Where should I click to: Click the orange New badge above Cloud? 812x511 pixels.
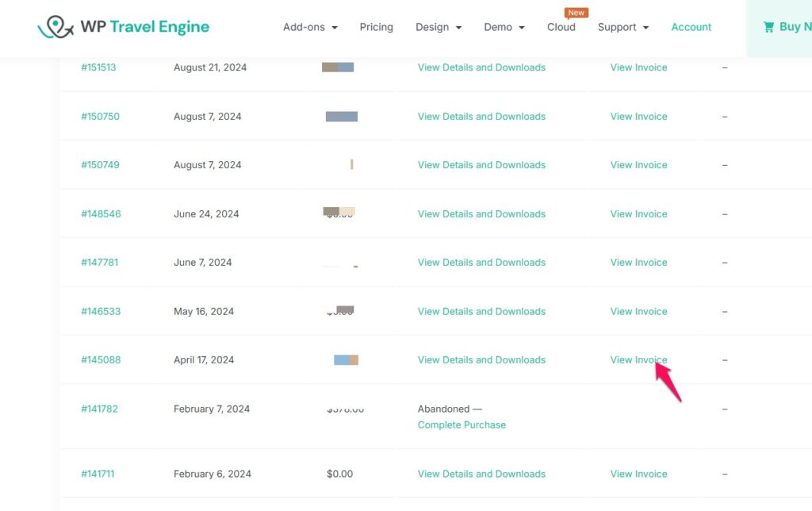576,13
